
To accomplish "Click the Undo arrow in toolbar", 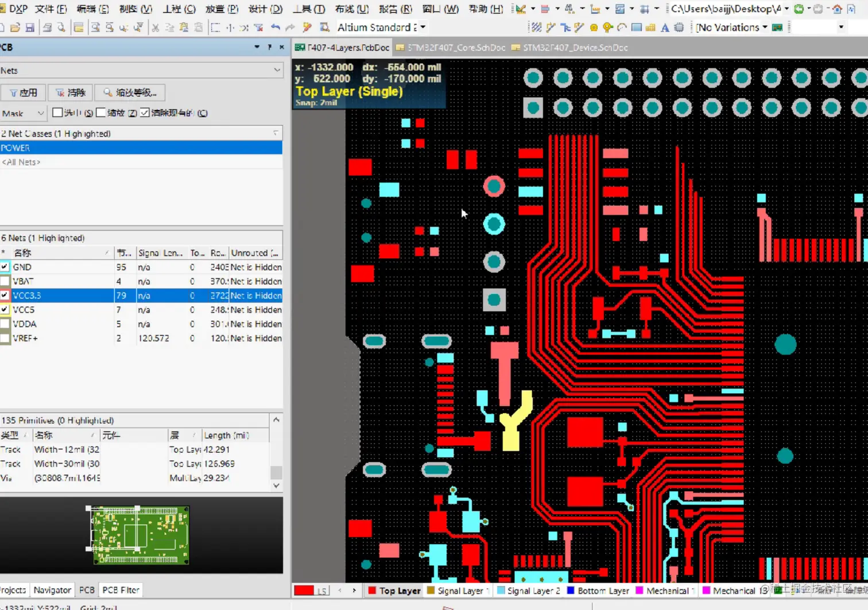I will point(276,28).
